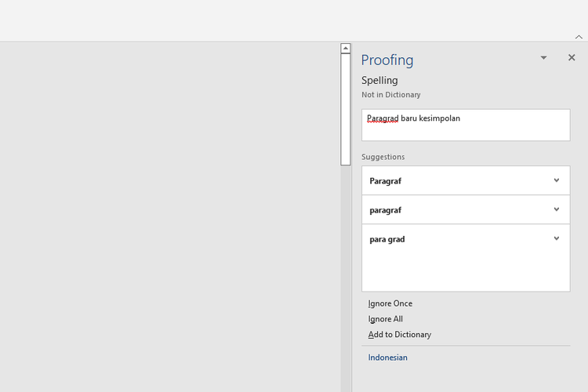Viewport: 588px width, 392px height.
Task: Close the Proofing pane
Action: click(572, 57)
